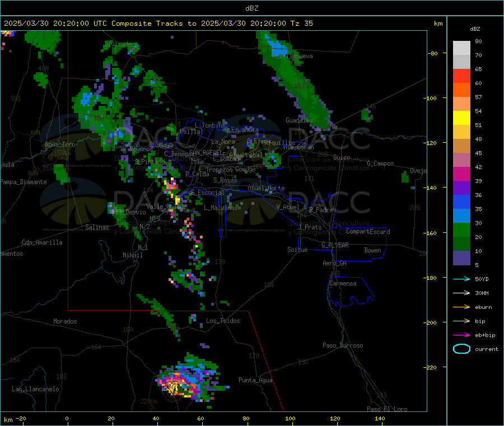The width and height of the screenshot is (504, 426).
Task: Click the 'V_Atuel' place label
Action: coord(288,207)
